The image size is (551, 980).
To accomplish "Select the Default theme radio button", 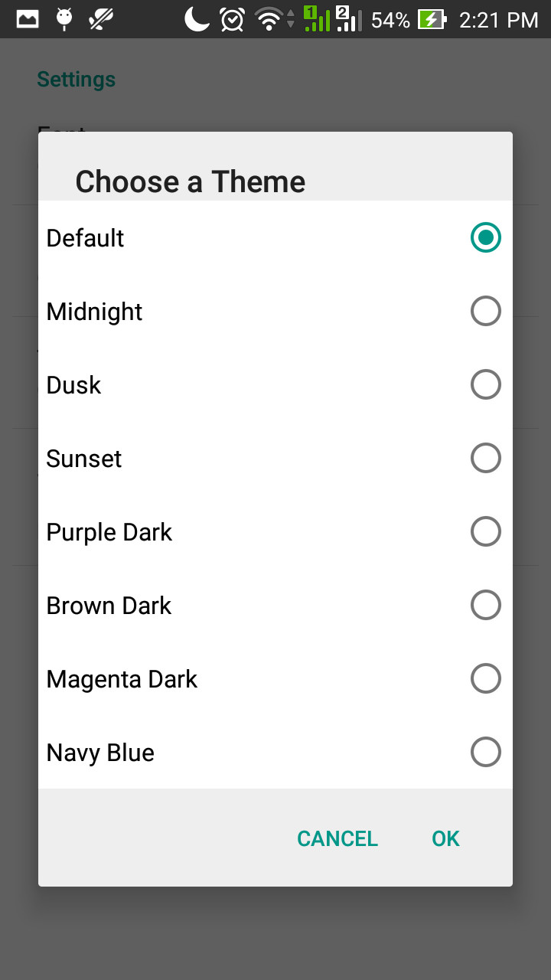I will pos(485,237).
